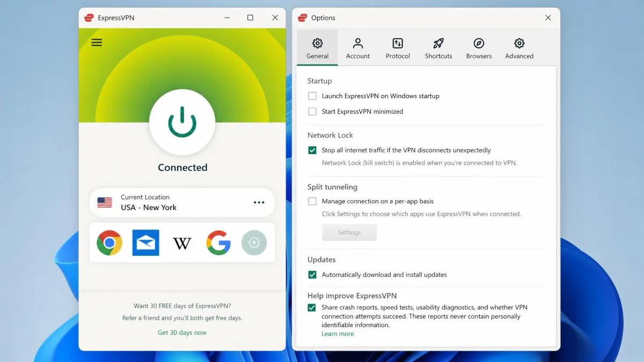Open the Google shortcut icon
Screen dimensions: 644x362
[218, 243]
